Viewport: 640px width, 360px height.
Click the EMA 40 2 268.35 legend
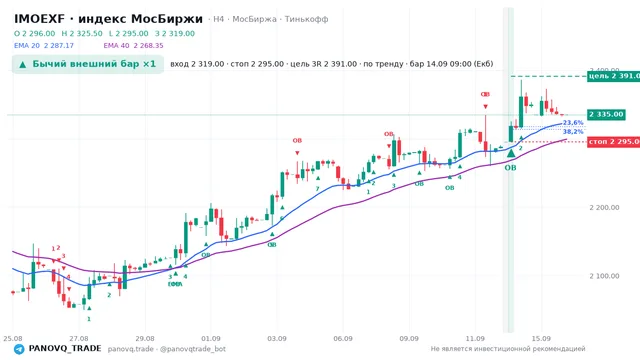(x=133, y=46)
